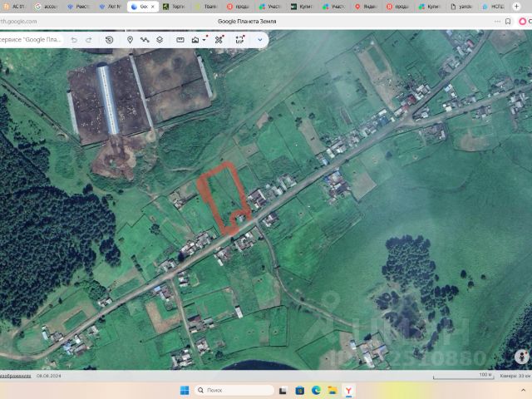Click the Windows taskbar search box
This screenshot has width=532, height=399.
click(234, 391)
